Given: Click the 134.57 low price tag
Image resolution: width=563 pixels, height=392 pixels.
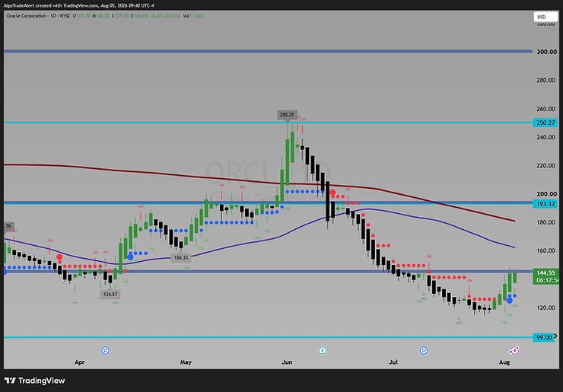Looking at the screenshot, I should 110,295.
